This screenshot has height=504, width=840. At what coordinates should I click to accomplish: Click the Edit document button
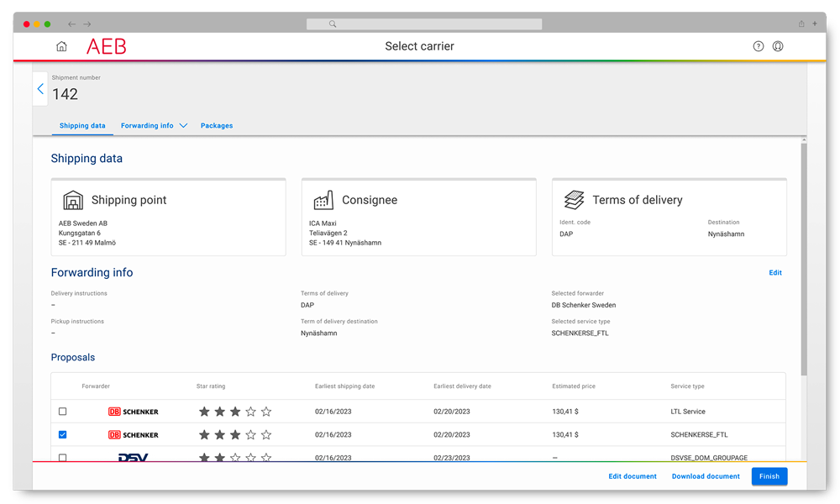tap(633, 476)
